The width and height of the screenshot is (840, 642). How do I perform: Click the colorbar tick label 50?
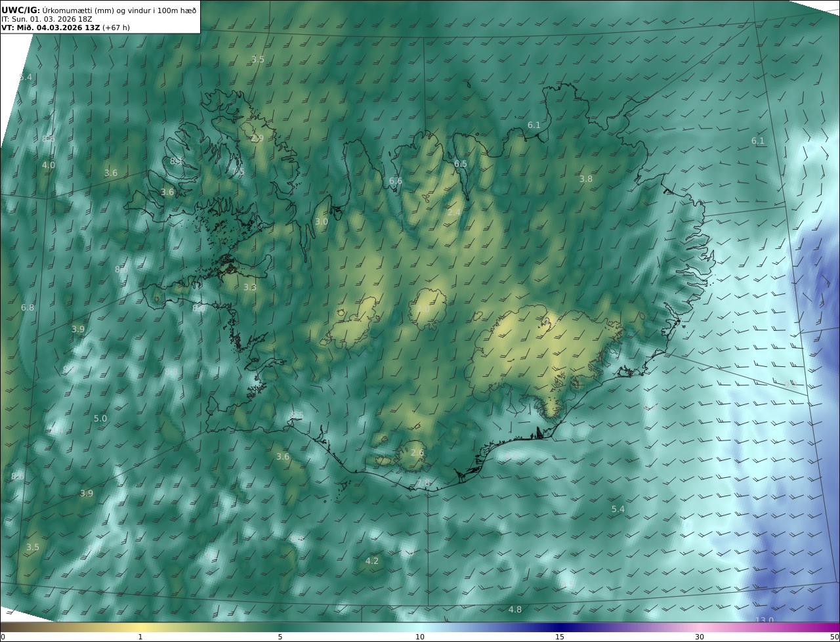click(x=835, y=637)
